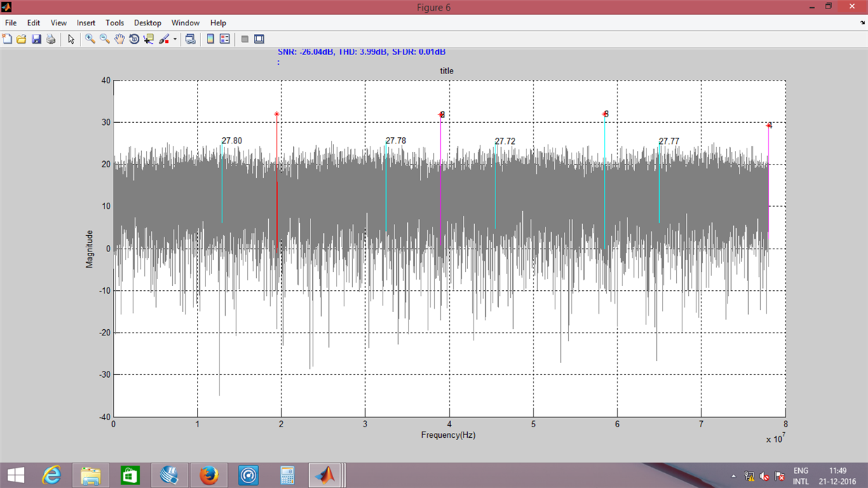This screenshot has width=868, height=488.
Task: Open file using folder toolbar icon
Action: [21, 40]
